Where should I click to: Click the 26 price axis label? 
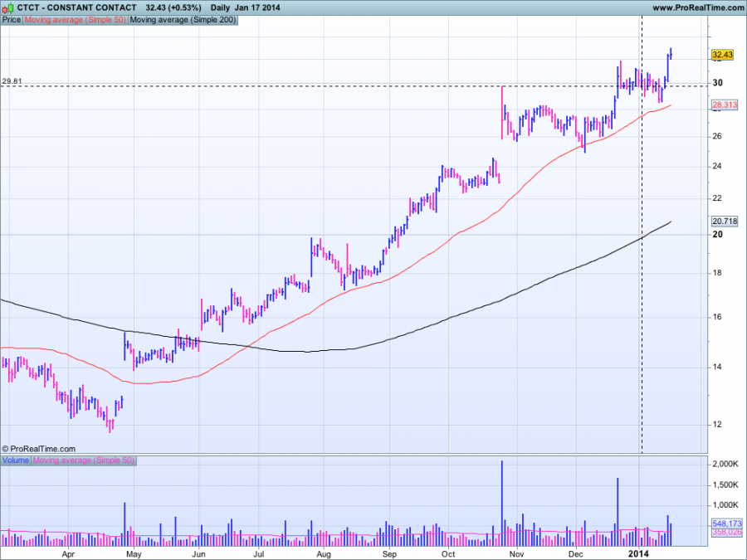coord(717,136)
